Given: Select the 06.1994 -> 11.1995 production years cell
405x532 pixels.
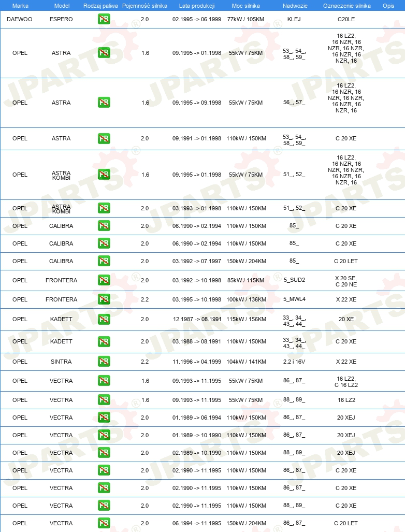Looking at the screenshot, I should (197, 524).
